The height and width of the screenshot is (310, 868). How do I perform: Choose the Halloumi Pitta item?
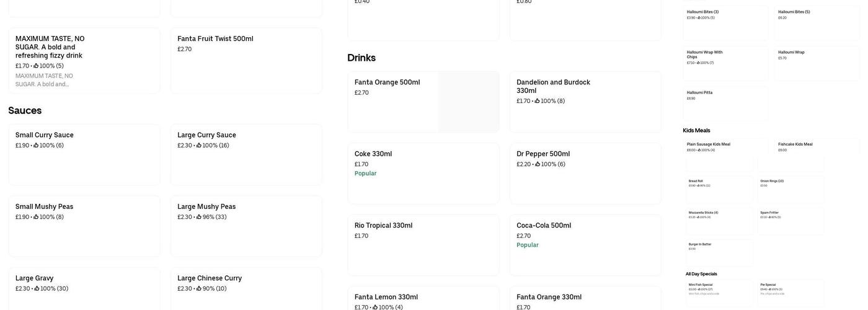point(725,103)
